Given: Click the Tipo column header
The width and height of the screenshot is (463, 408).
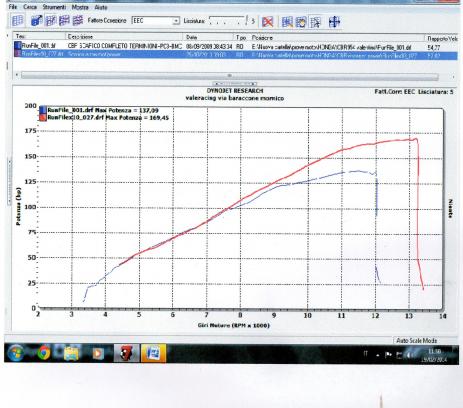Looking at the screenshot, I should [x=241, y=37].
